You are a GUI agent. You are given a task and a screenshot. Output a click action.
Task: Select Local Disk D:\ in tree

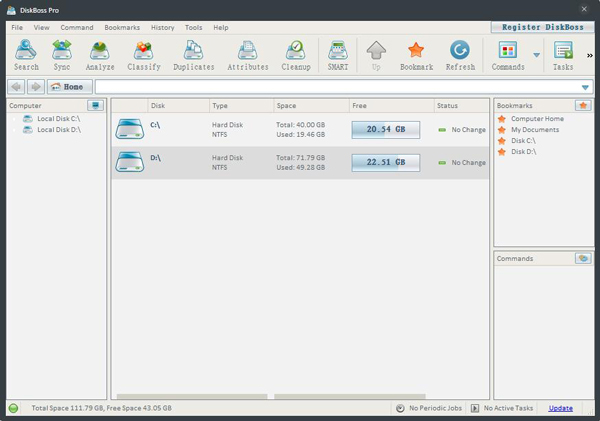(x=59, y=130)
